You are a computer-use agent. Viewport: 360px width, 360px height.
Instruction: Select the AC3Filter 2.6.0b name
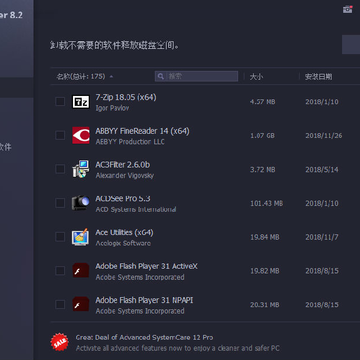click(123, 165)
